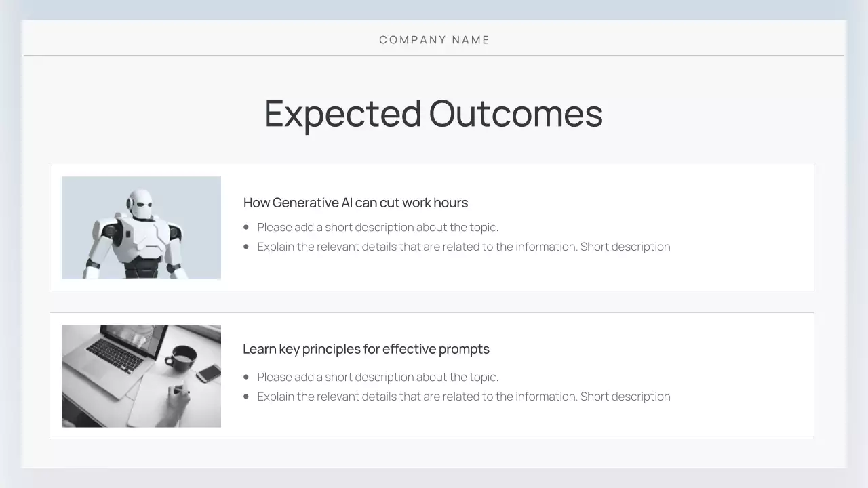
Task: Click "Please add a short description" under Generative AI heading
Action: (x=378, y=227)
